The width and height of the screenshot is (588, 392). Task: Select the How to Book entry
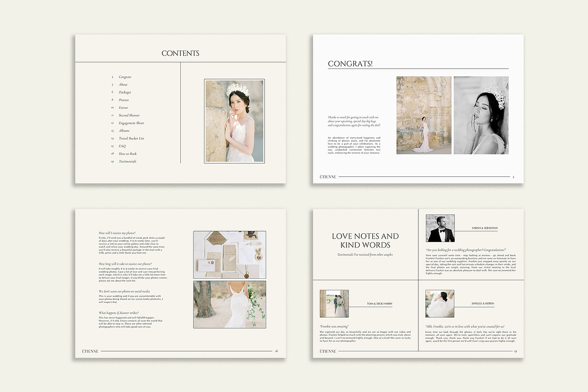pyautogui.click(x=127, y=154)
